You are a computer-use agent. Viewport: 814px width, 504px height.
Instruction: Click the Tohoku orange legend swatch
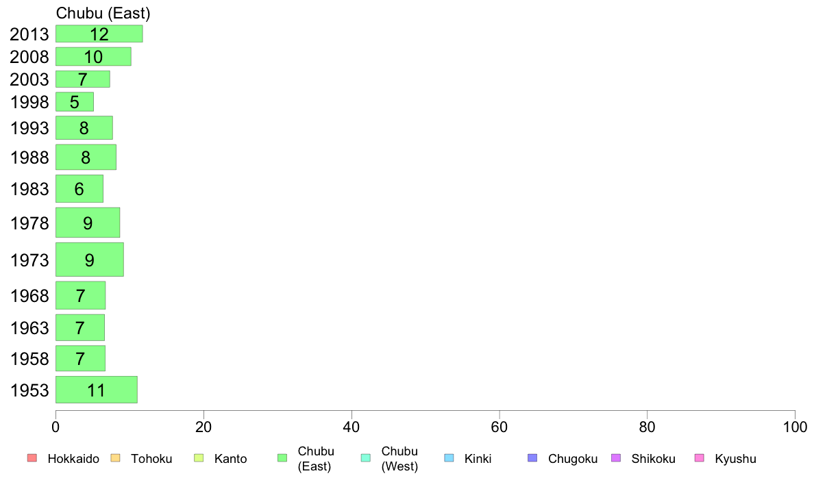pos(115,458)
